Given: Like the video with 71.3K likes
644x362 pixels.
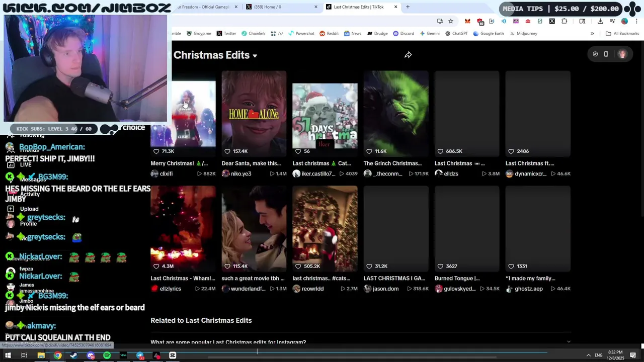Looking at the screenshot, I should coord(156,151).
